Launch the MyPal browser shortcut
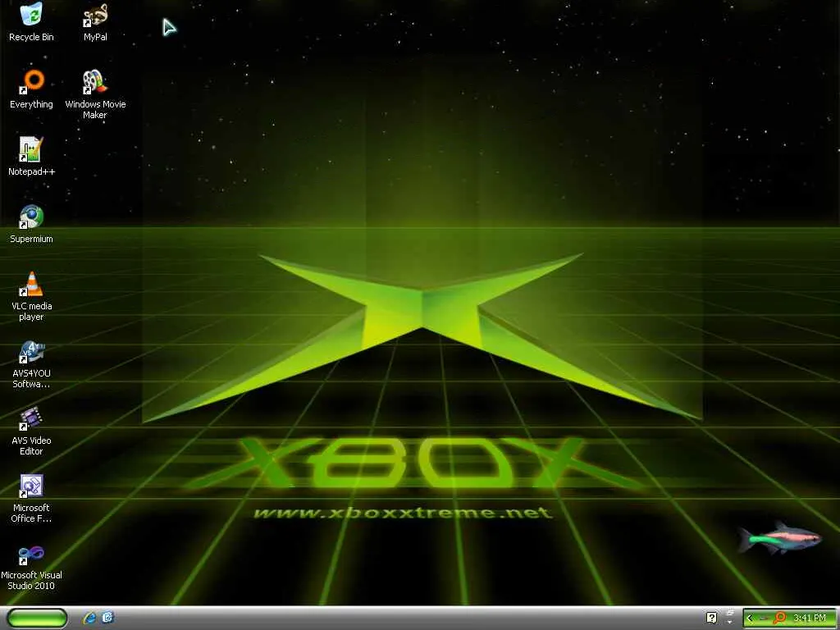840x630 pixels. click(x=95, y=21)
